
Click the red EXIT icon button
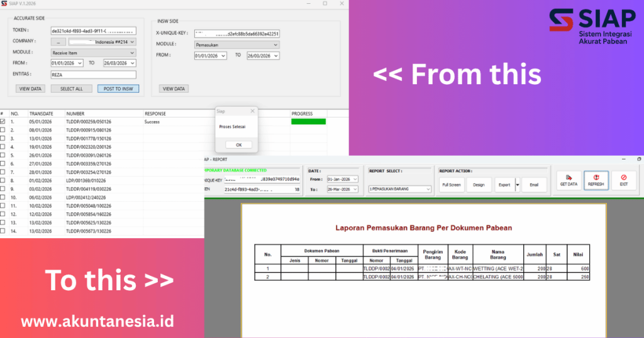[x=623, y=180]
